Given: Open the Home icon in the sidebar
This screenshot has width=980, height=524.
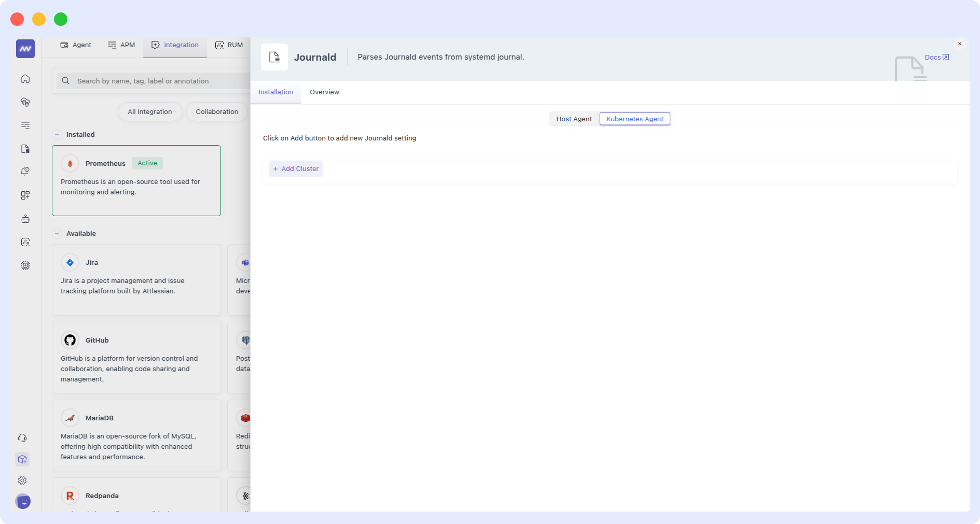Looking at the screenshot, I should (x=25, y=79).
